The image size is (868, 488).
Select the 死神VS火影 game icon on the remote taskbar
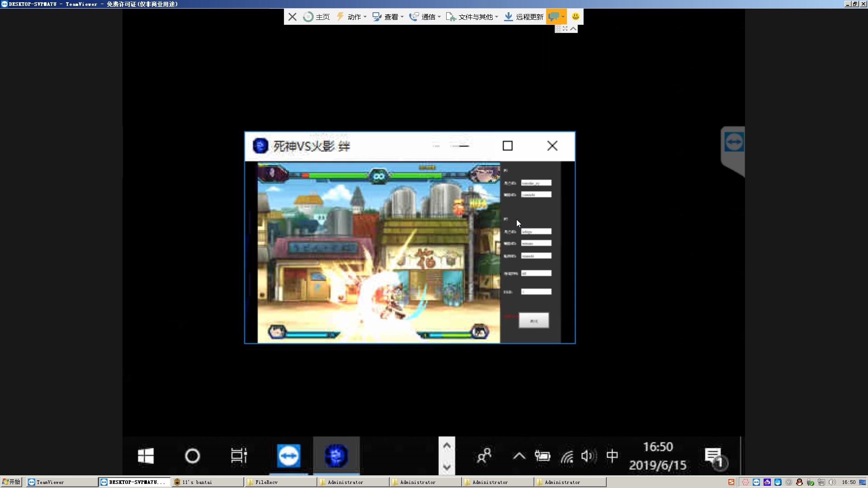336,456
